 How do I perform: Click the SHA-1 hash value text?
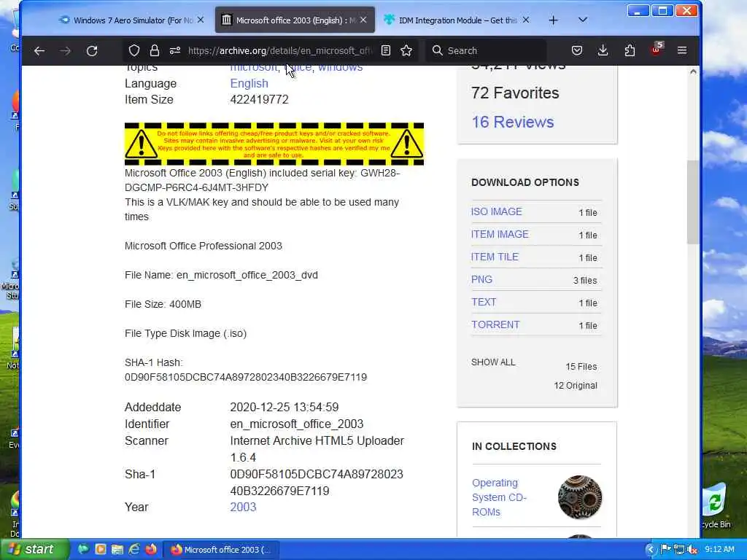[246, 377]
